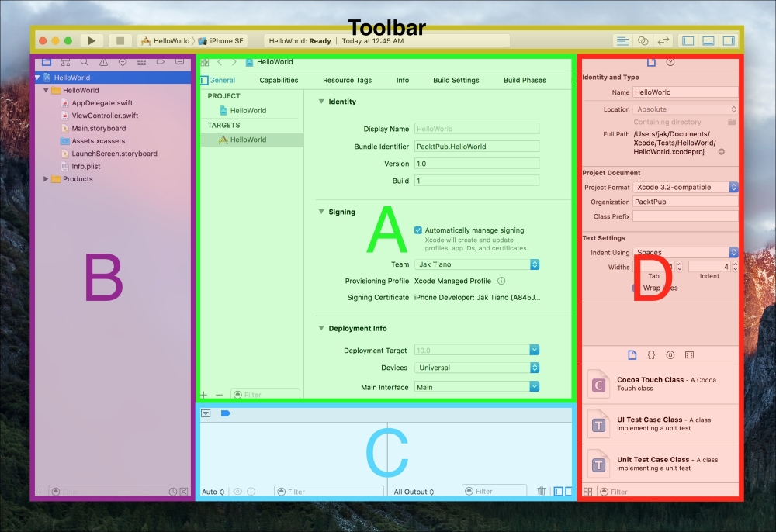Open the Symbol navigator
776x532 pixels.
pyautogui.click(x=65, y=62)
